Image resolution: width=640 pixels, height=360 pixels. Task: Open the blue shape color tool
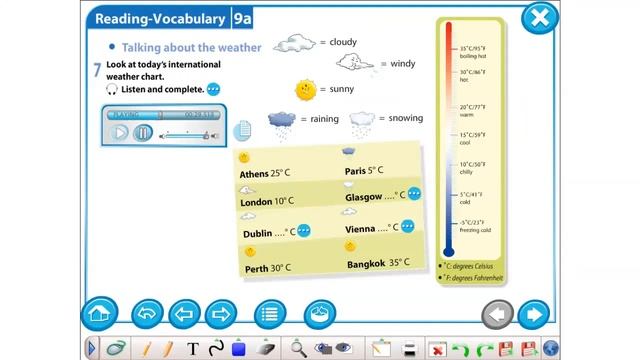tap(238, 348)
